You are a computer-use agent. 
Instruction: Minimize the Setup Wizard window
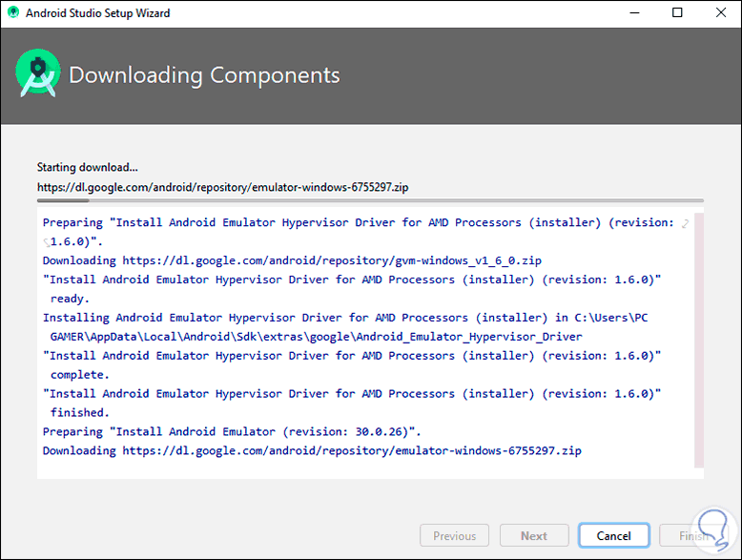click(632, 13)
